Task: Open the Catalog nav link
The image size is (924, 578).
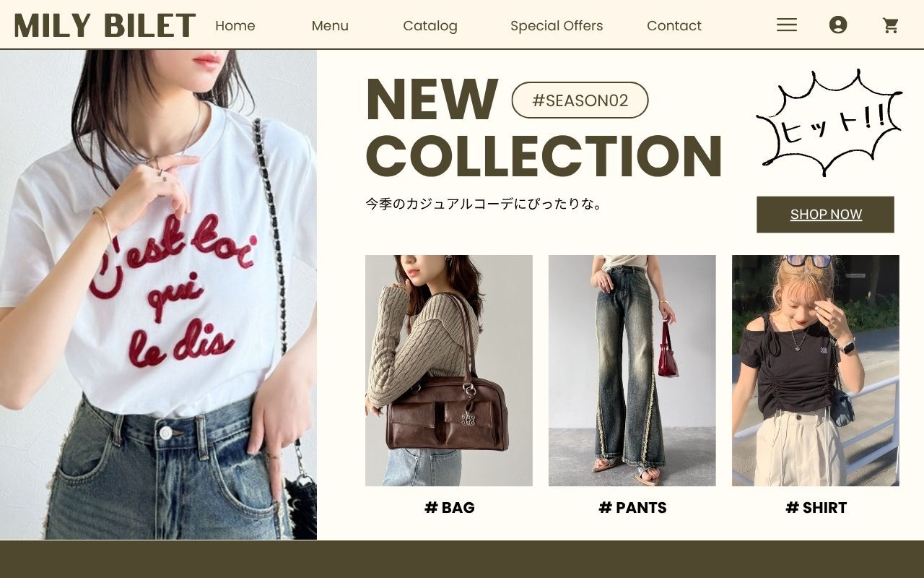Action: point(430,26)
